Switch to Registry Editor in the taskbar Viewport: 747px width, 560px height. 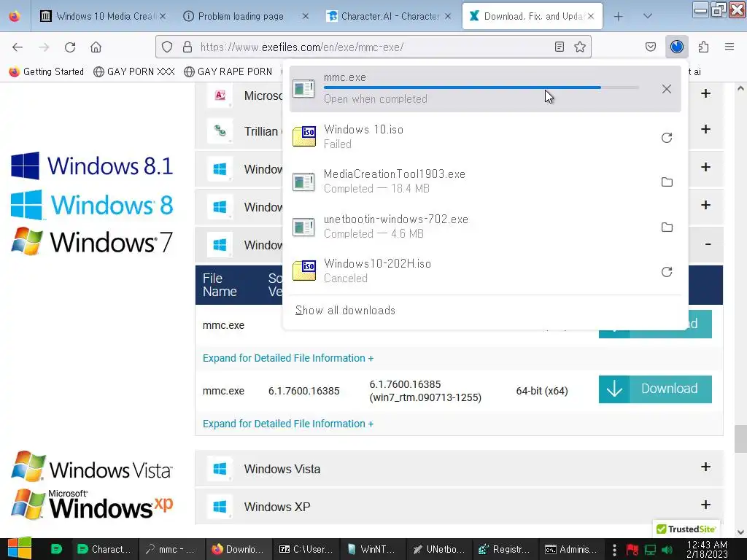click(506, 549)
